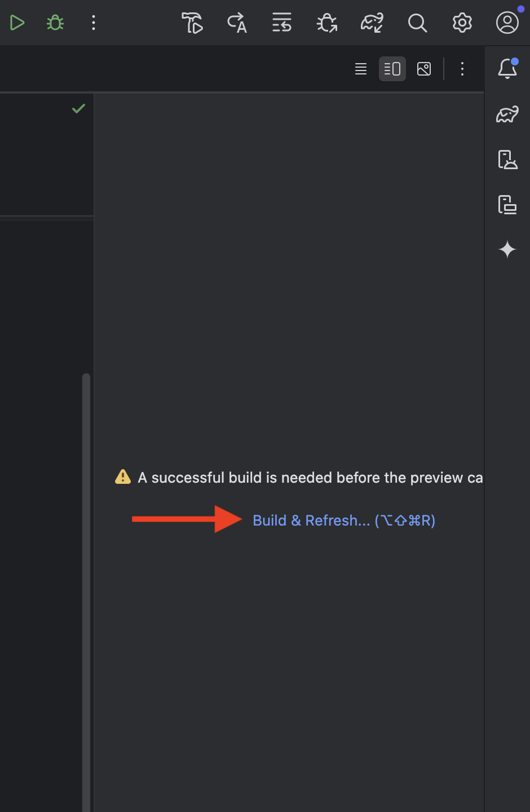
Task: Open IDE settings gear menu
Action: point(462,23)
